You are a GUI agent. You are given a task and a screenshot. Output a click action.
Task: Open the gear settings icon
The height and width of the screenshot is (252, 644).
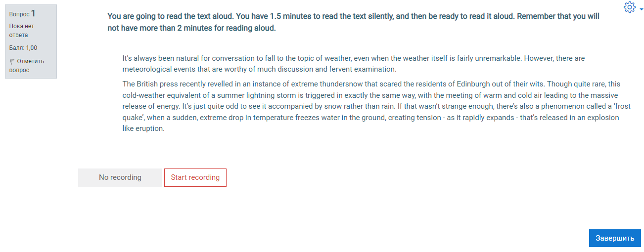(629, 7)
